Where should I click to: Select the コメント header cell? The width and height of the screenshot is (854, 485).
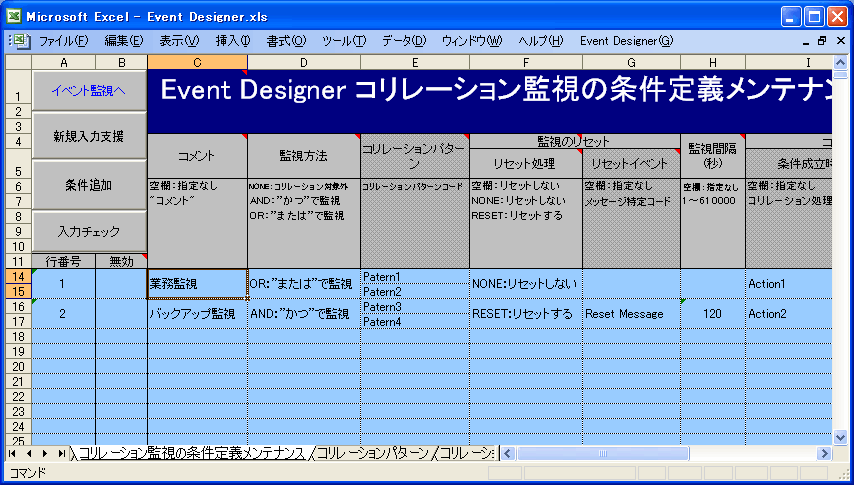(x=197, y=156)
